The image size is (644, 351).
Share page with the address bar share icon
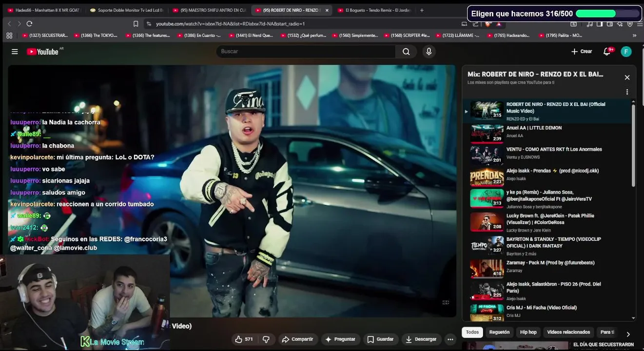point(475,23)
